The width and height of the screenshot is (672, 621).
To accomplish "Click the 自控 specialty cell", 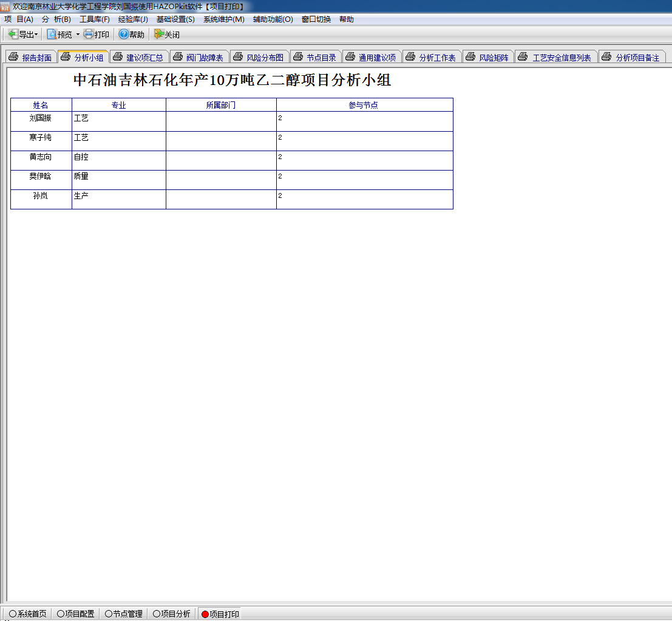I will pyautogui.click(x=119, y=160).
